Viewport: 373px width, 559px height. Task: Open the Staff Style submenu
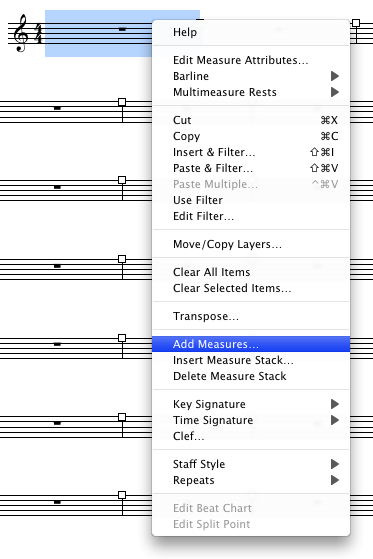(251, 464)
